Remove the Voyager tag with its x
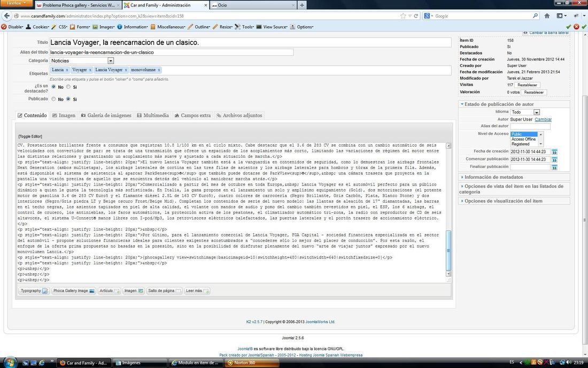Screen dimensions: 588x368 pos(90,70)
